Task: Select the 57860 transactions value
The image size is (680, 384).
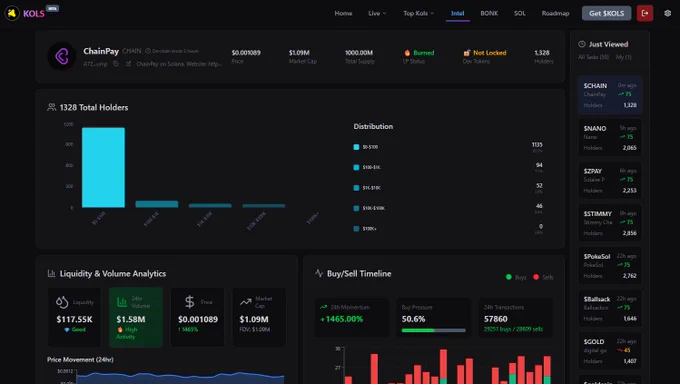Action: [x=496, y=319]
